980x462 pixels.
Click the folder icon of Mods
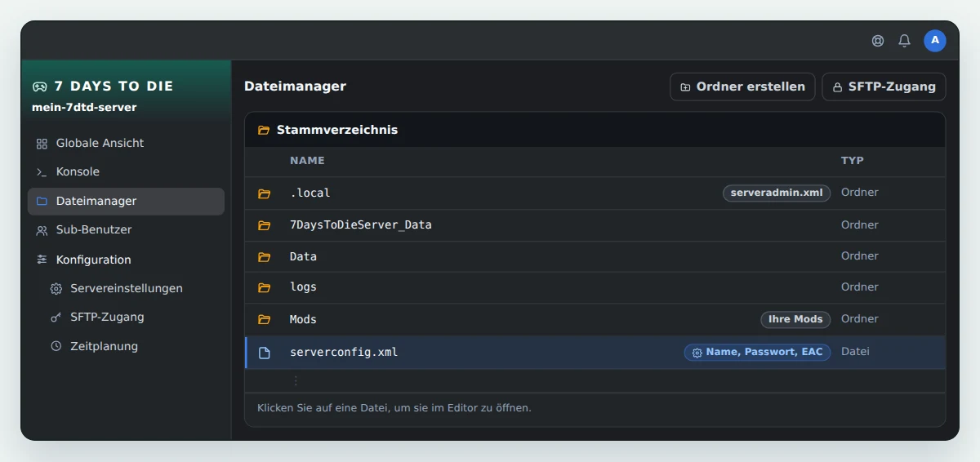(x=264, y=319)
